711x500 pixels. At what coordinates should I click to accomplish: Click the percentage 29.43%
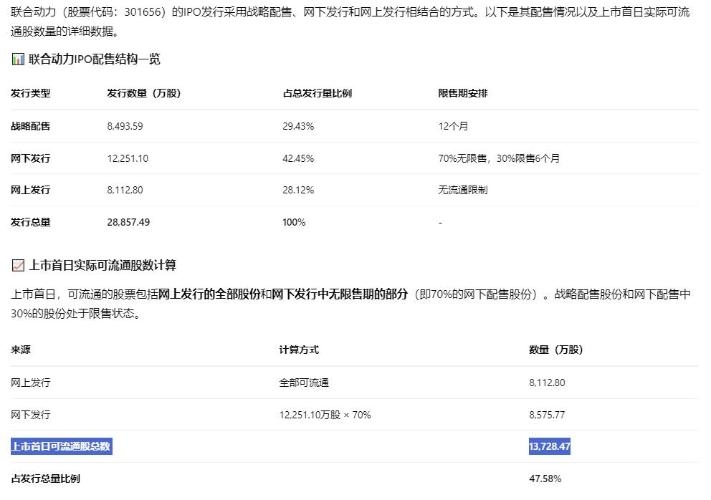298,126
